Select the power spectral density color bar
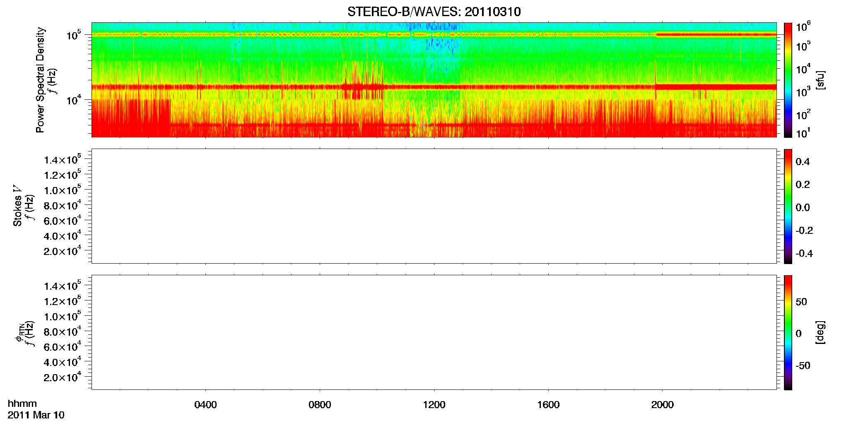 788,80
